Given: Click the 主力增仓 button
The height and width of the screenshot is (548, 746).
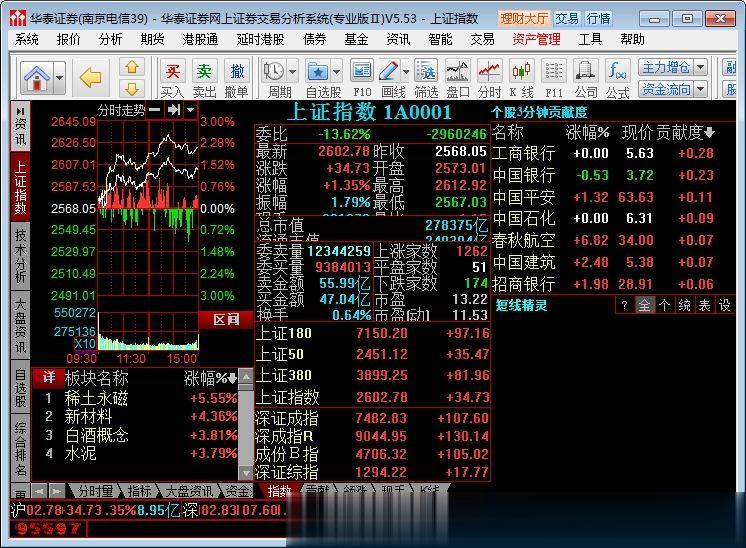Looking at the screenshot, I should pos(666,68).
